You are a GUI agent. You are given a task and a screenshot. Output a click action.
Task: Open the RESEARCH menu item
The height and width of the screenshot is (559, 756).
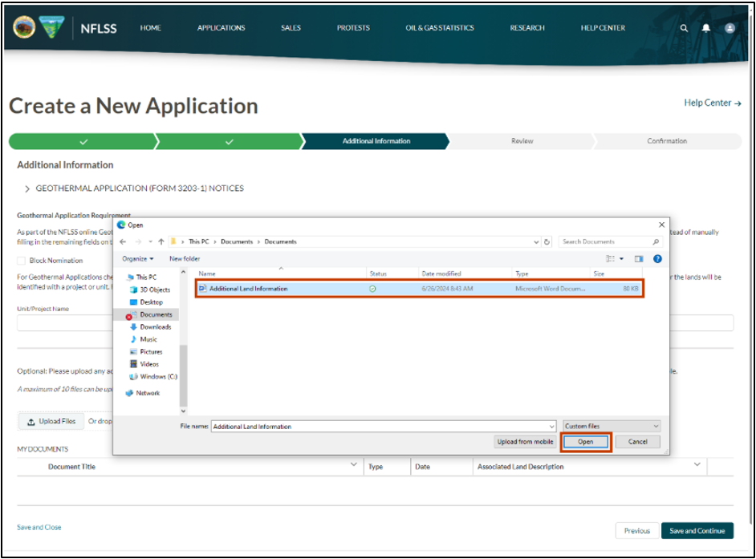click(527, 28)
